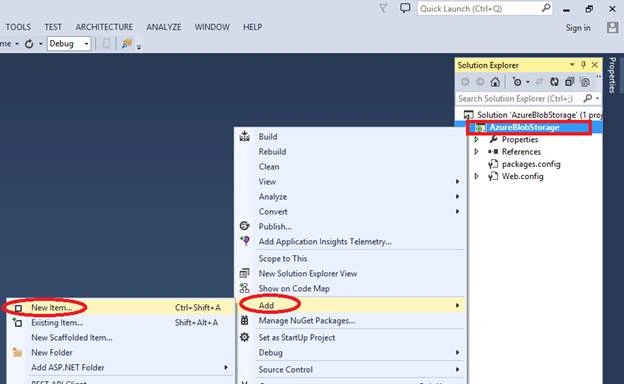
Task: Click the Sign in link
Action: (578, 28)
